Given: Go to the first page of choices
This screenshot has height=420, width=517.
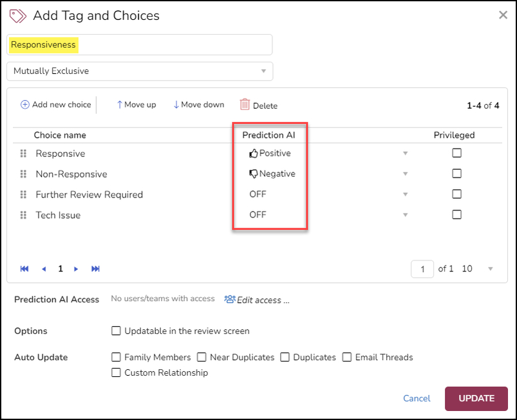Looking at the screenshot, I should 24,269.
